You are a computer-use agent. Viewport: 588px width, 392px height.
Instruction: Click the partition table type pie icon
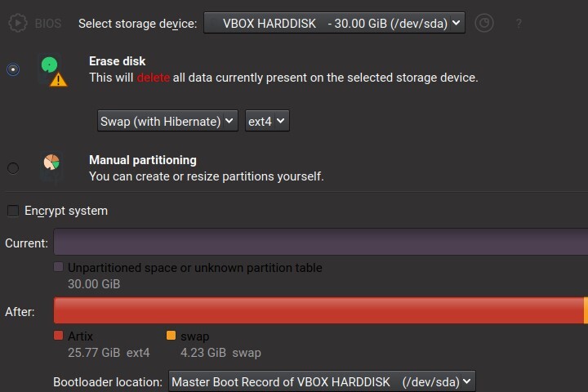pyautogui.click(x=484, y=23)
